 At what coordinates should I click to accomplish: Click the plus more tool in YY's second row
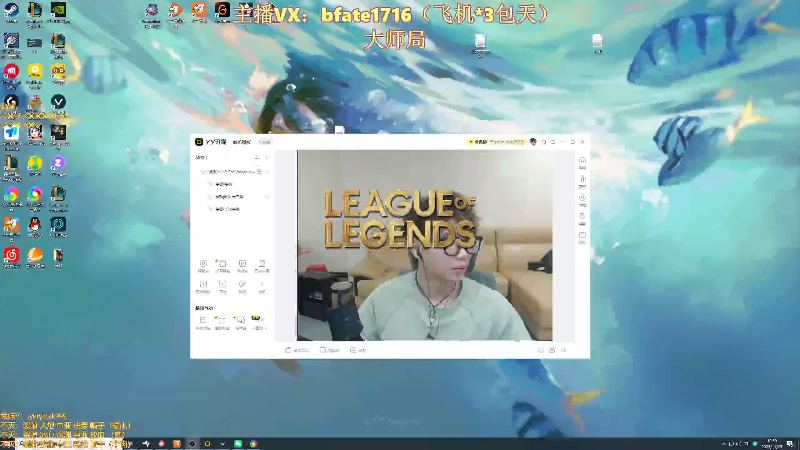pos(261,286)
